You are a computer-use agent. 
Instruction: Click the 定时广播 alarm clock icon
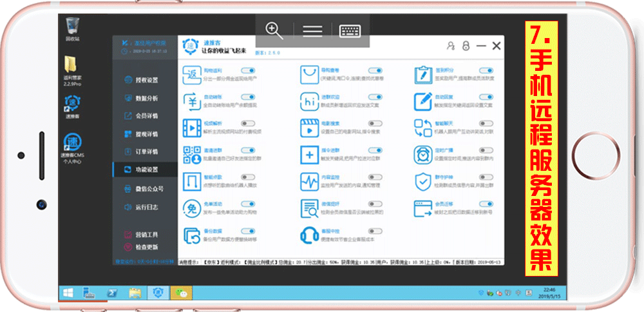coord(422,155)
